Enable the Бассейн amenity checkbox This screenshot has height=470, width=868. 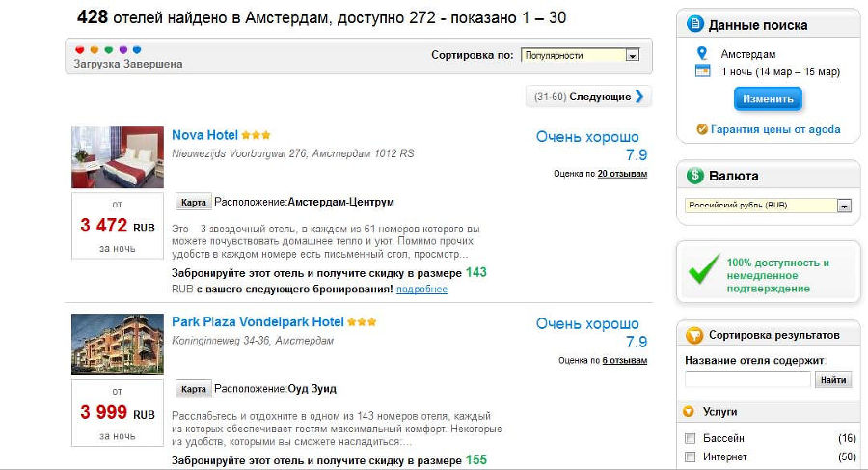click(x=690, y=438)
